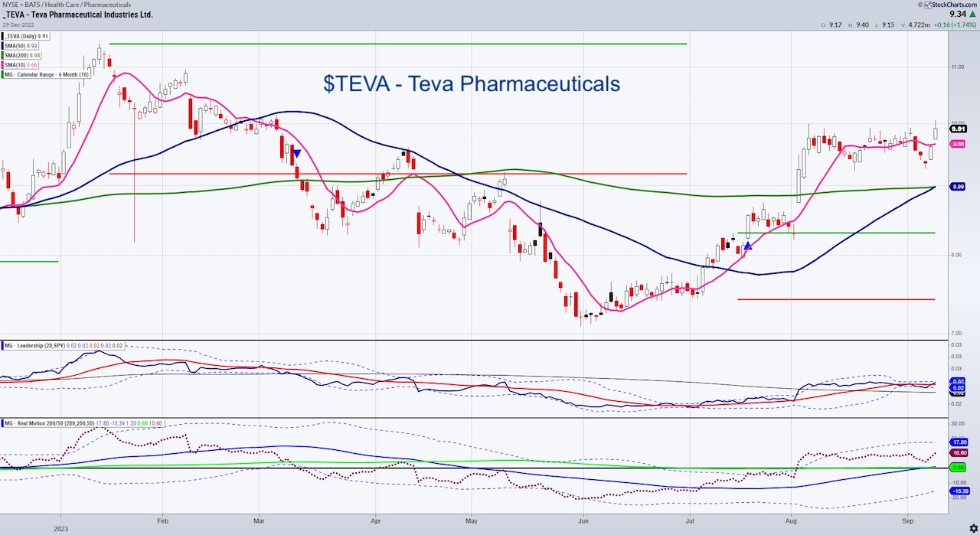This screenshot has width=980, height=535.
Task: Click the black _TEVA legend color swatch
Action: click(3, 36)
